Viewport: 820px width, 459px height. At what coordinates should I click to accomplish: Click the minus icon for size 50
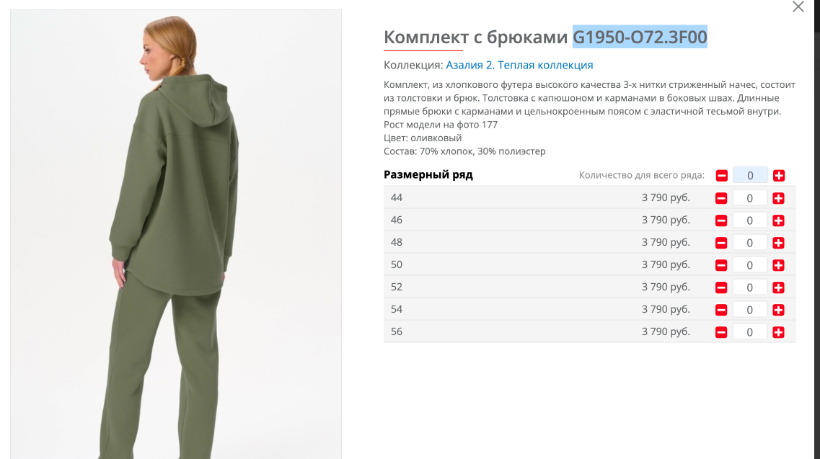click(x=721, y=266)
